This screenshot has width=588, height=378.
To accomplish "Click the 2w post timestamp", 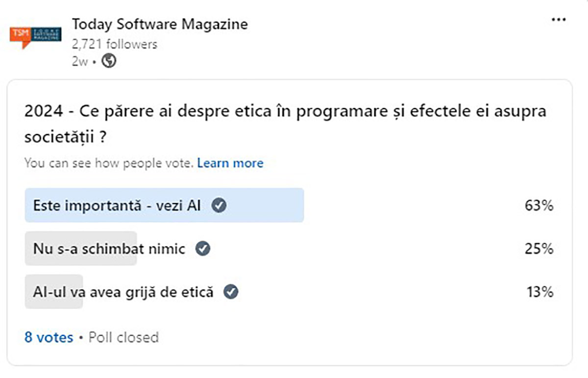I will 79,62.
